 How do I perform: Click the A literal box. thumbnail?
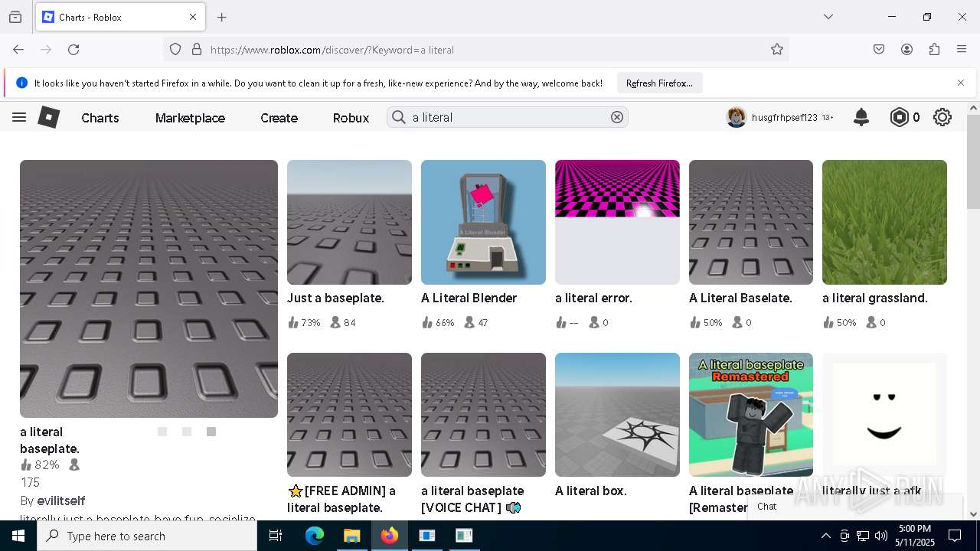617,415
